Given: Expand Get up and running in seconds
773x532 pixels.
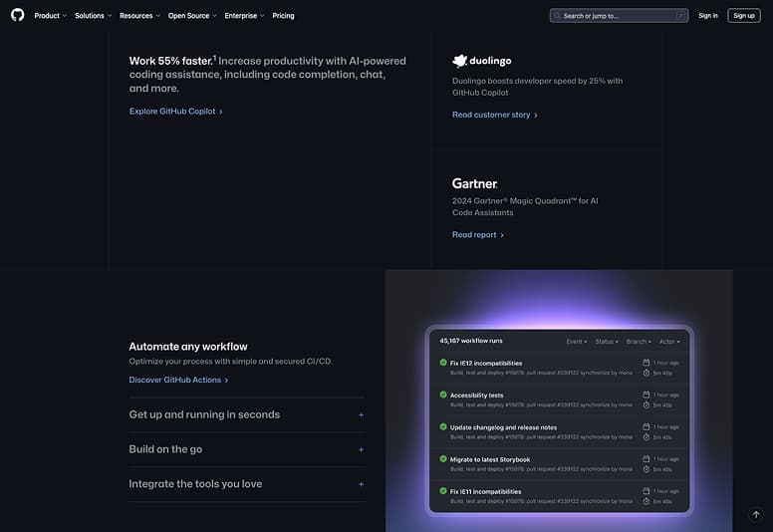Looking at the screenshot, I should [246, 414].
